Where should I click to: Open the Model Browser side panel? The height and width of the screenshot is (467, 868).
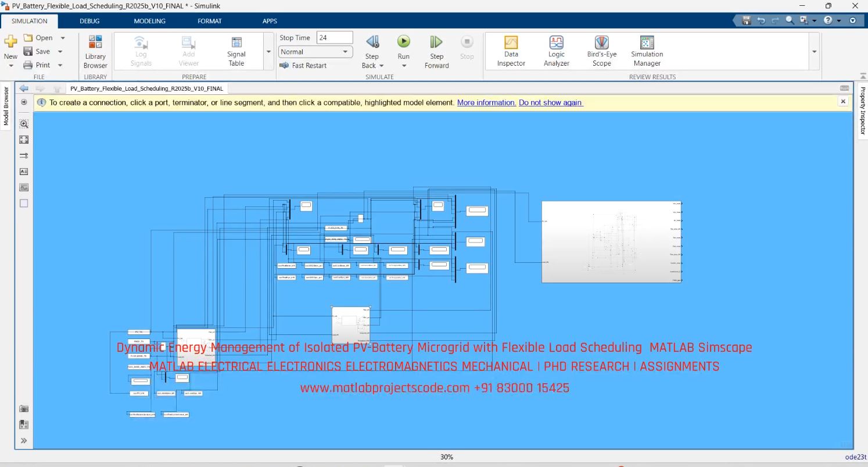[x=7, y=106]
